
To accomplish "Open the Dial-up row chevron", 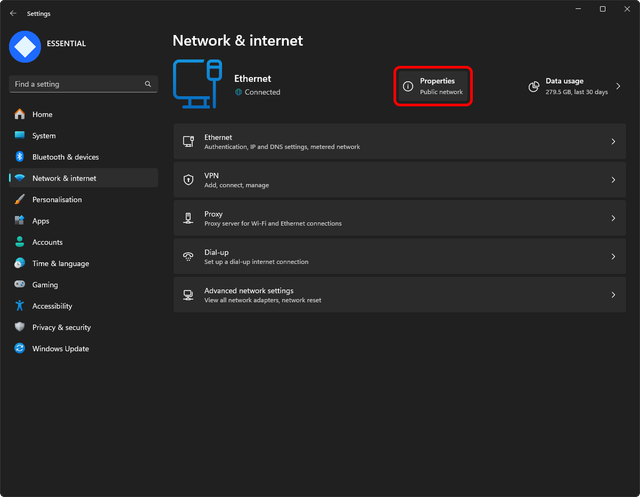I will click(x=613, y=257).
